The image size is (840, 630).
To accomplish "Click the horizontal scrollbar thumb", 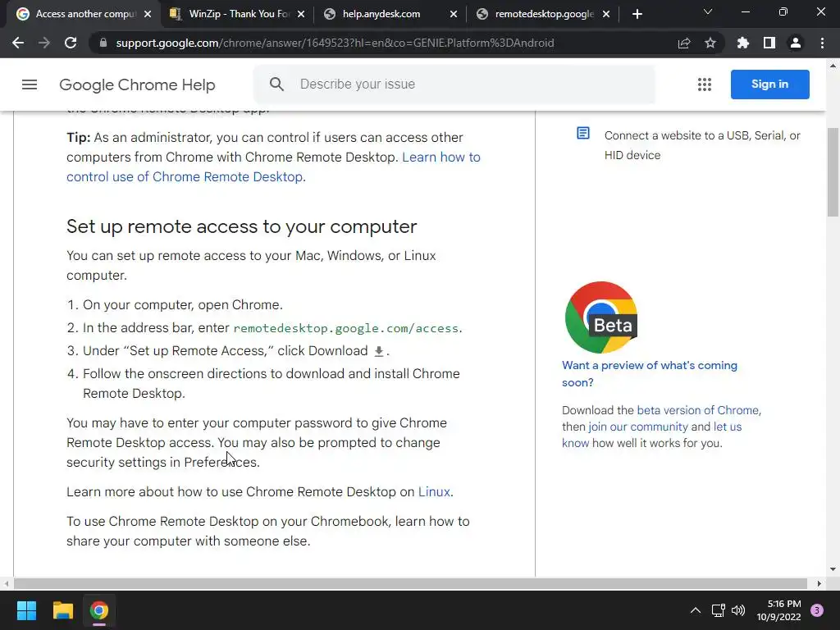I will [x=410, y=583].
